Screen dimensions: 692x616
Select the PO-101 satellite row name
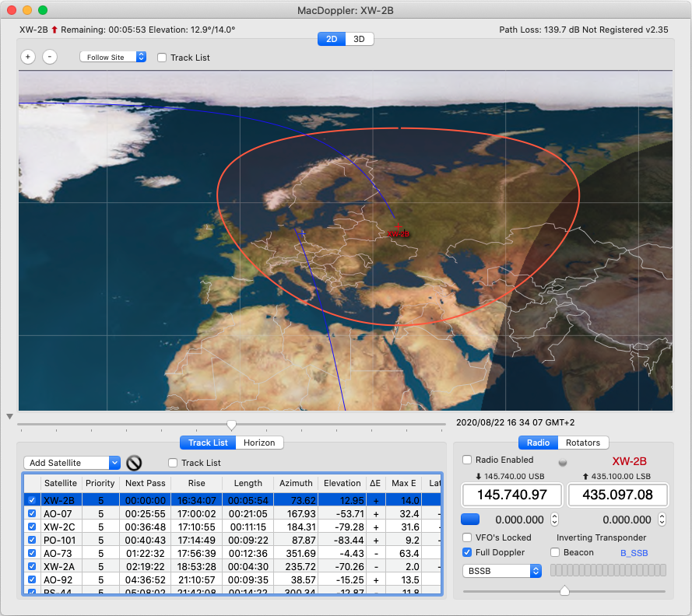[x=60, y=540]
